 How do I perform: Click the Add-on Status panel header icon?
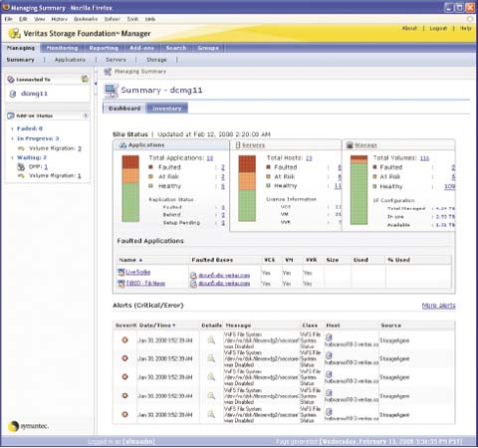click(11, 115)
